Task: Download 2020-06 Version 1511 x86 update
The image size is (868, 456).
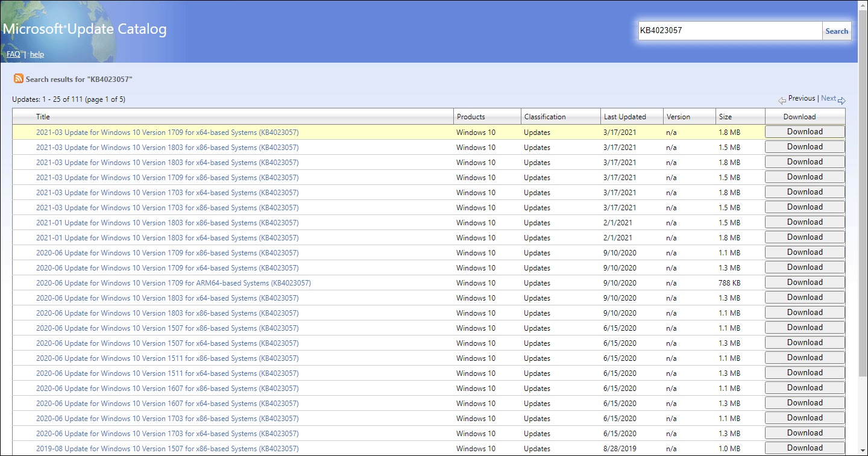Action: 805,358
